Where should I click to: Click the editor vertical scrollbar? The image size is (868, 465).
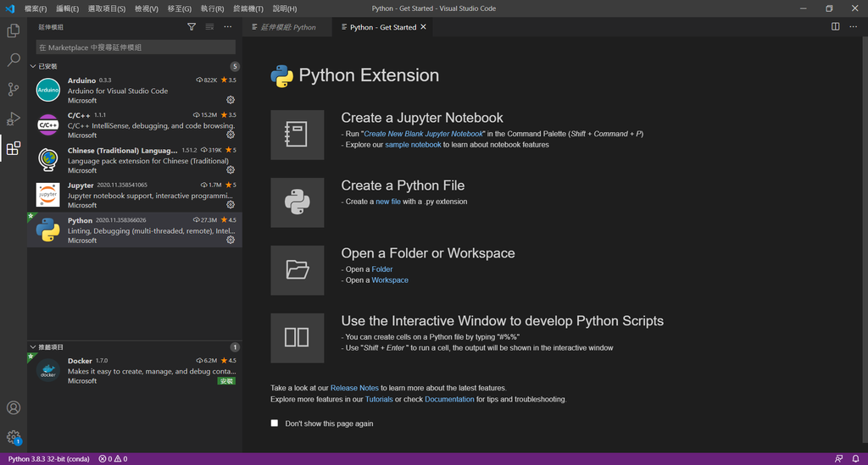pyautogui.click(x=865, y=241)
